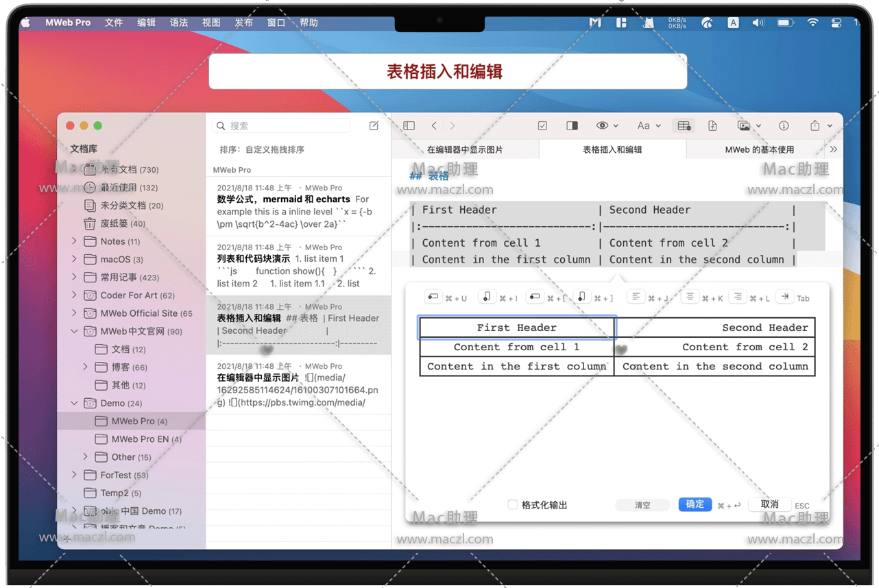Screen dimensions: 879x588
Task: Click the new document compose icon
Action: tap(374, 126)
